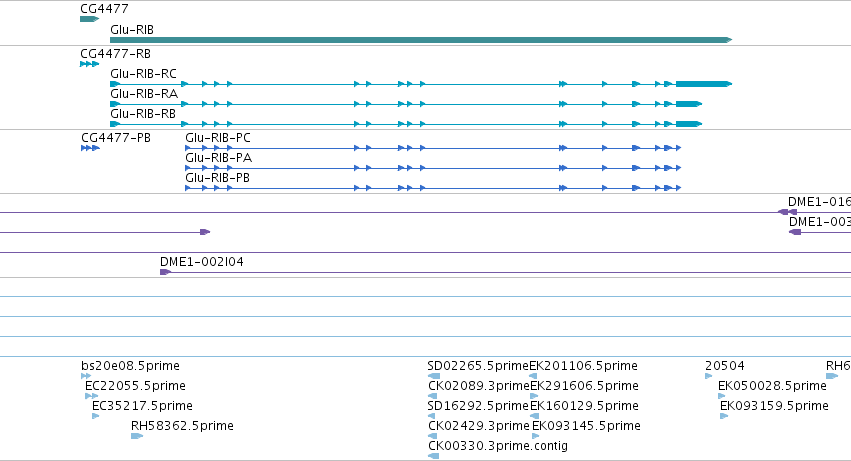This screenshot has height=461, width=851.
Task: Select the RH58362.5prime EST label
Action: click(x=182, y=426)
